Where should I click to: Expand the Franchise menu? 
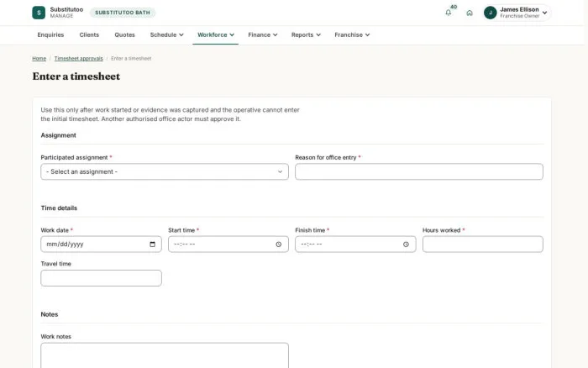(352, 35)
